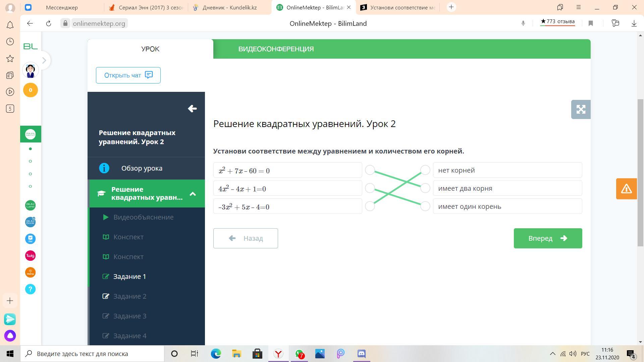Expand the left browser side panel arrow
The image size is (644, 362).
pos(44,60)
